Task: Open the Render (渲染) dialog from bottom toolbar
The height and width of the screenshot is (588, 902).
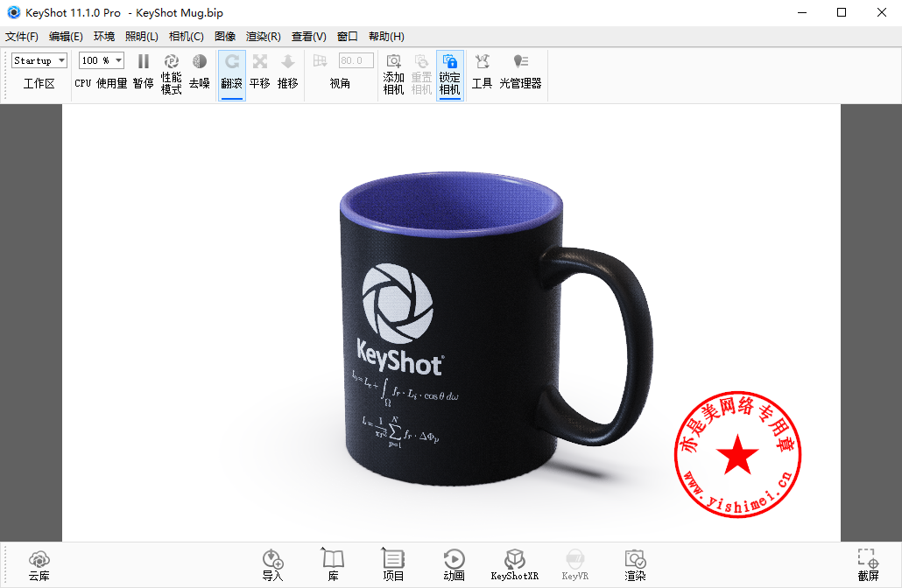Action: click(x=635, y=565)
